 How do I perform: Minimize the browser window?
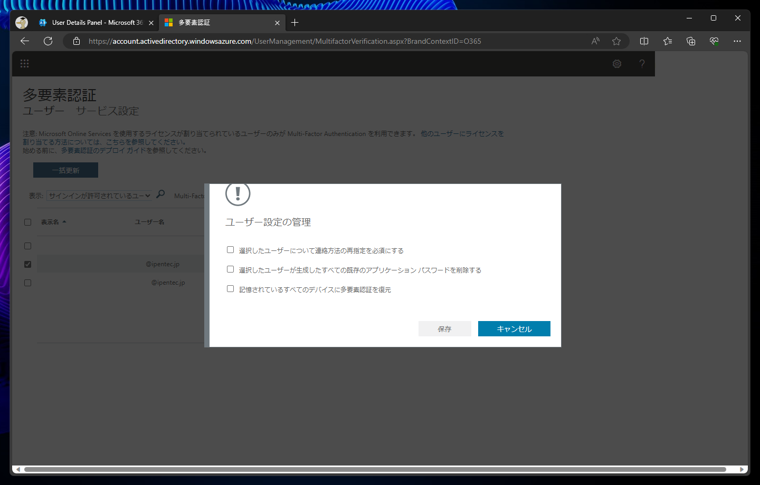pos(689,18)
